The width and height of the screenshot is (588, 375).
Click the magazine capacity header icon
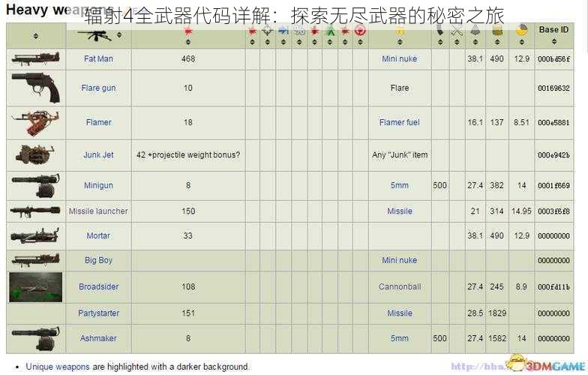(x=440, y=31)
